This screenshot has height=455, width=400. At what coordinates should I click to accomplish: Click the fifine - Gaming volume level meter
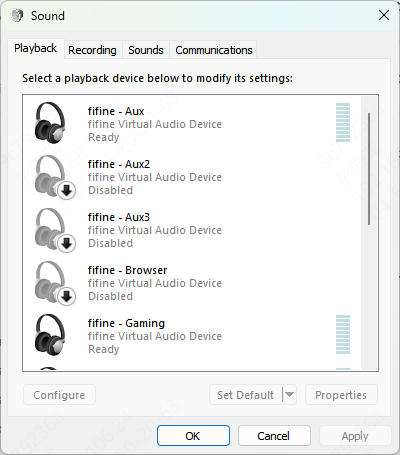[x=343, y=335]
